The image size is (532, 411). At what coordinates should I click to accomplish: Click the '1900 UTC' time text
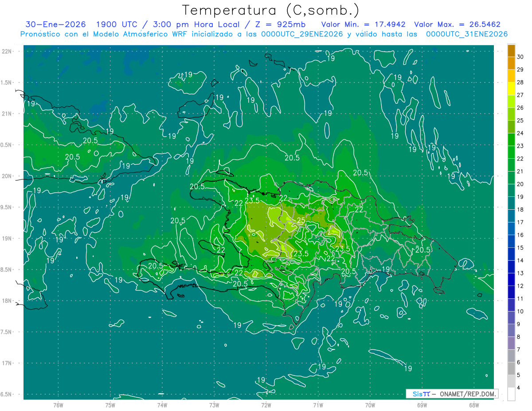(x=117, y=24)
